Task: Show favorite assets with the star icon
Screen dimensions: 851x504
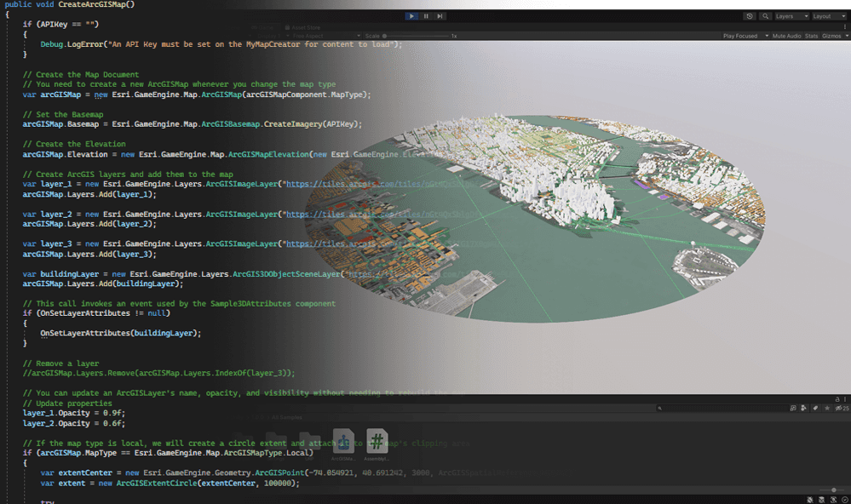Action: click(827, 408)
